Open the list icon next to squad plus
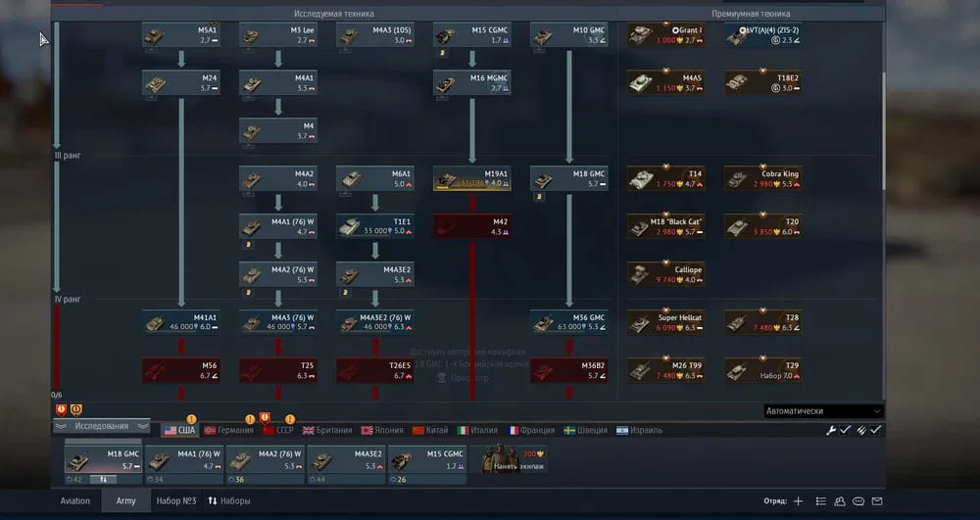The image size is (980, 520). 820,501
